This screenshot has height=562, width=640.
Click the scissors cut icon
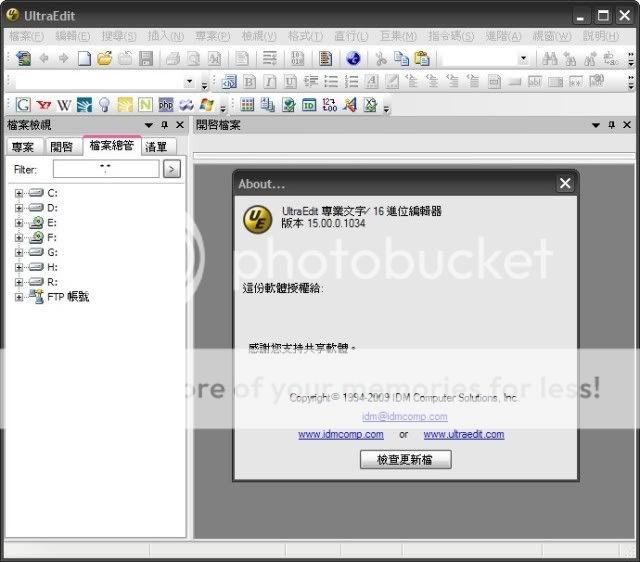click(x=381, y=58)
